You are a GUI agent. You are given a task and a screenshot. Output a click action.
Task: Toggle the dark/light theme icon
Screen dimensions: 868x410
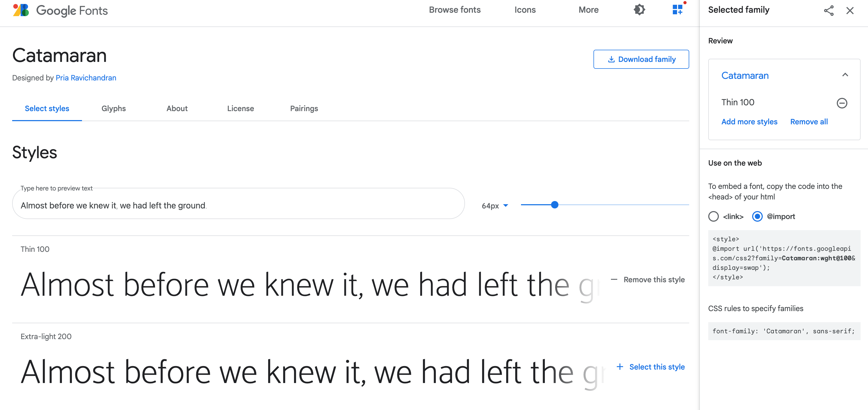pyautogui.click(x=639, y=10)
